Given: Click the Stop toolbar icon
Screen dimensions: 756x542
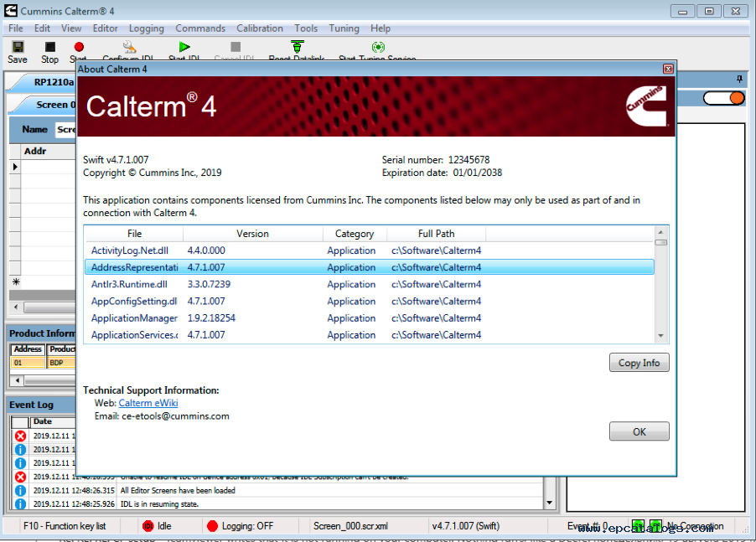Looking at the screenshot, I should click(50, 47).
